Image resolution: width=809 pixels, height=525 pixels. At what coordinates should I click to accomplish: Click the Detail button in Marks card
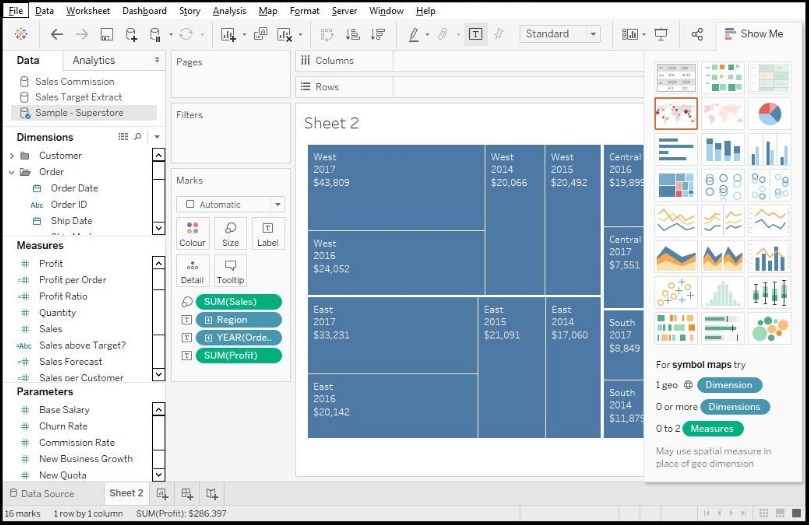(x=192, y=271)
